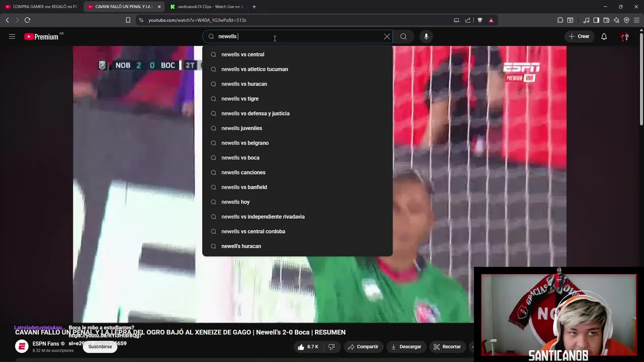644x362 pixels.
Task: Click the video title text
Action: [180, 332]
